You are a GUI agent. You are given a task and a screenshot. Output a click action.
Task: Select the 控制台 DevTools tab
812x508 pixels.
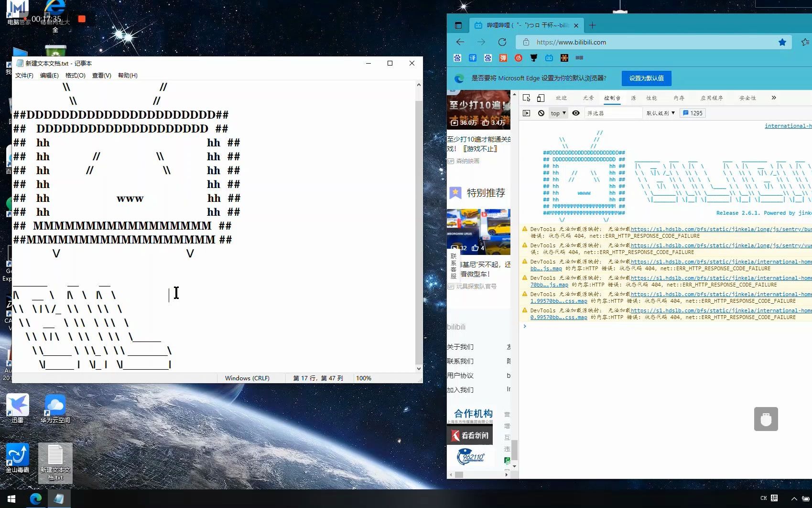click(x=612, y=98)
